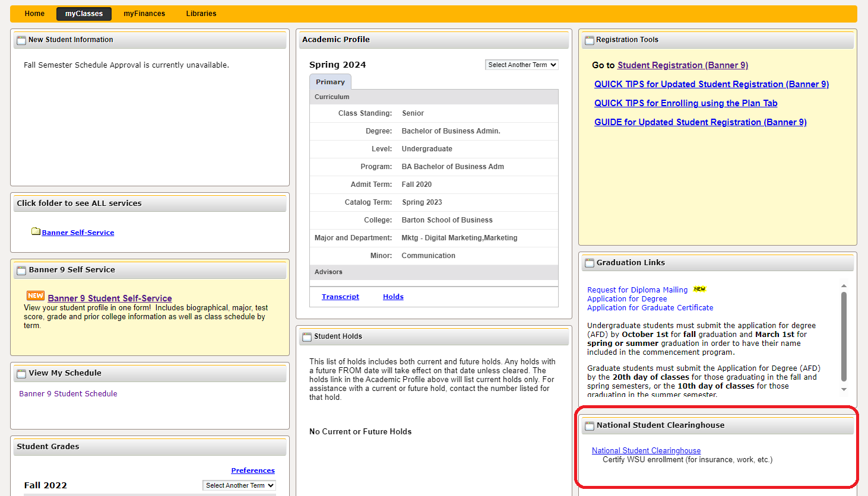Viewport: 868px width, 496px height.
Task: Click the NEW badge beside Banner 9 Student Self-Service
Action: (x=36, y=295)
